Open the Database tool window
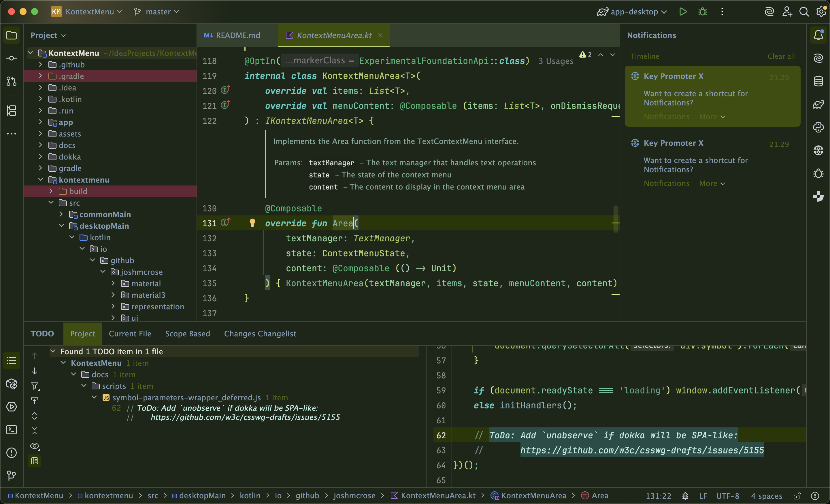 point(818,81)
